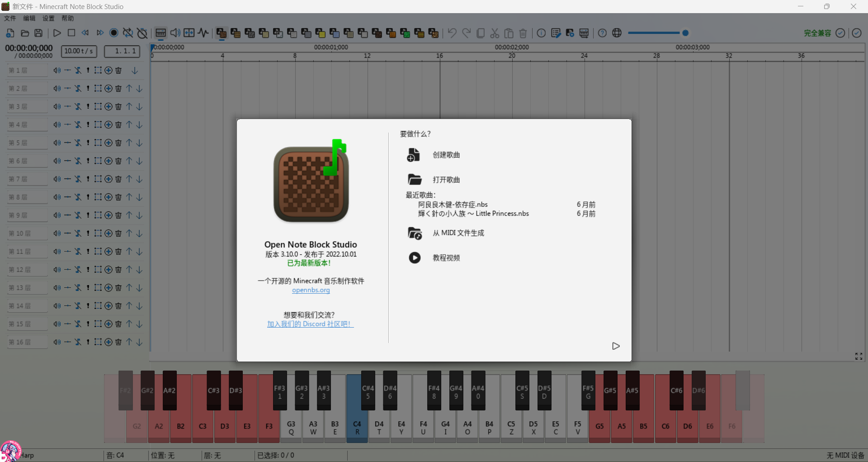Click the play arrow at the dialog's bottom right

616,346
